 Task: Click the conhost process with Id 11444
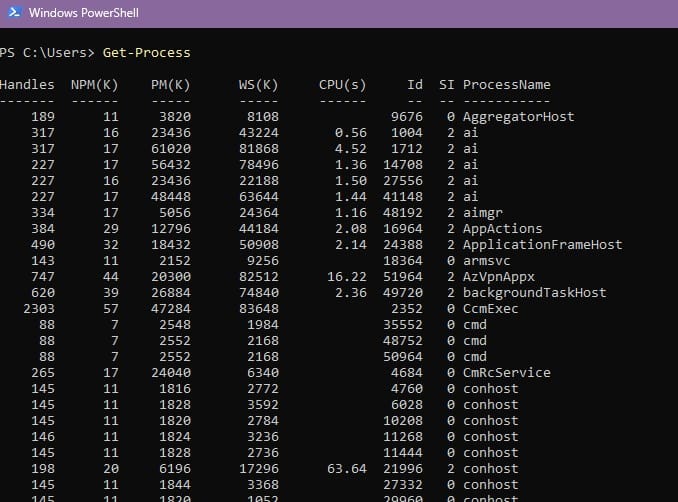pos(490,453)
